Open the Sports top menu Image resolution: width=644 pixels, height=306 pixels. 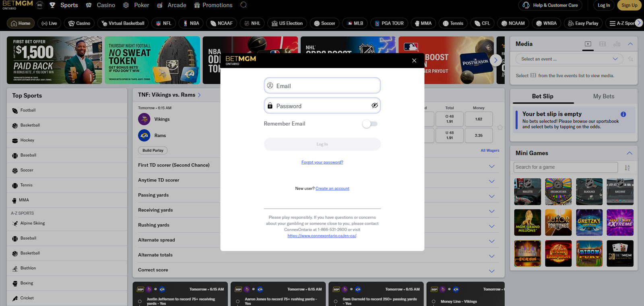coord(64,5)
